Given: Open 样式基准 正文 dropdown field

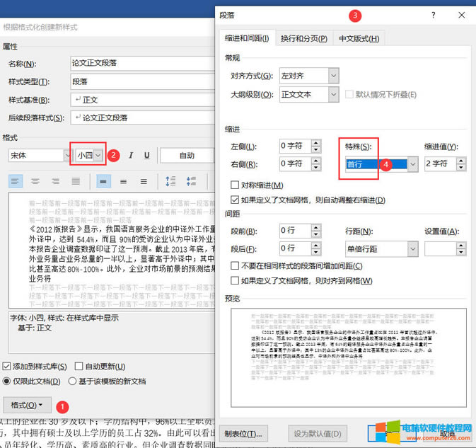Looking at the screenshot, I should point(143,100).
